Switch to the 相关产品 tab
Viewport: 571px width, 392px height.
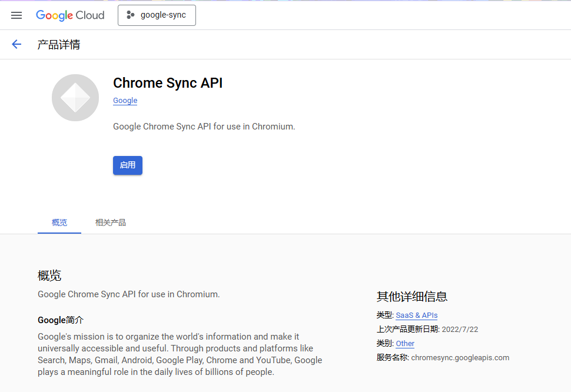click(110, 222)
